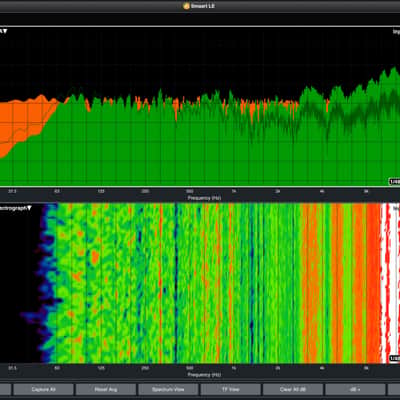Click the Smaart LE window title text
Image resolution: width=400 pixels, height=400 pixels.
tap(203, 6)
